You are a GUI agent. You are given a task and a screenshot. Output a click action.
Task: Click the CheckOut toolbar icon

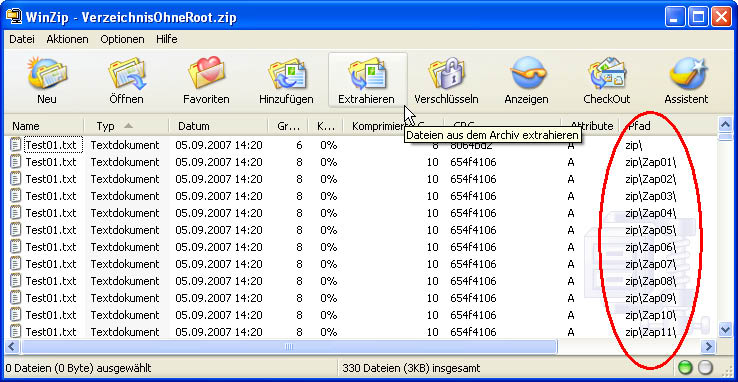[x=606, y=74]
